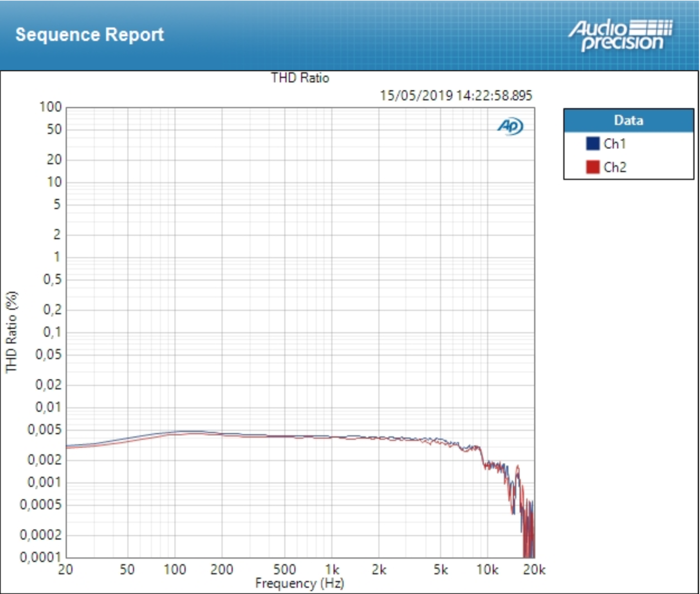Click the 0,1 Y axis tick label
The image size is (700, 594).
click(52, 332)
